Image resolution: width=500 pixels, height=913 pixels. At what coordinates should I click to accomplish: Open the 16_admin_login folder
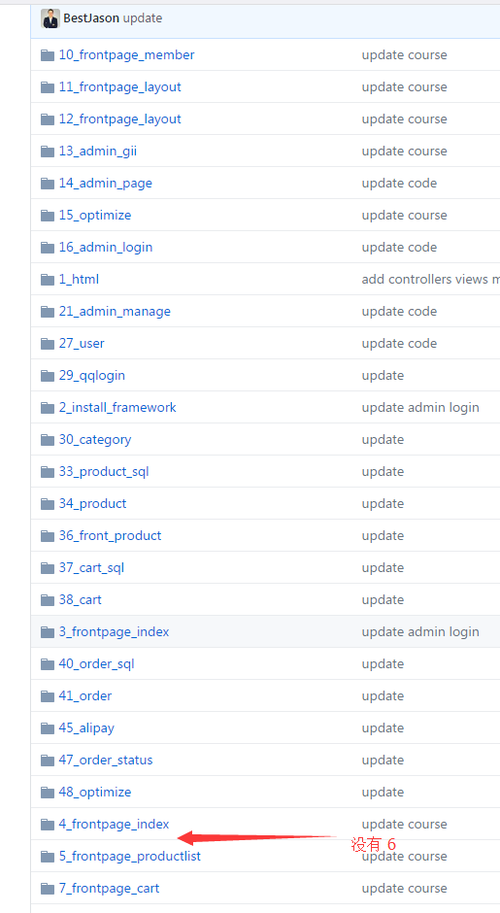pyautogui.click(x=105, y=247)
